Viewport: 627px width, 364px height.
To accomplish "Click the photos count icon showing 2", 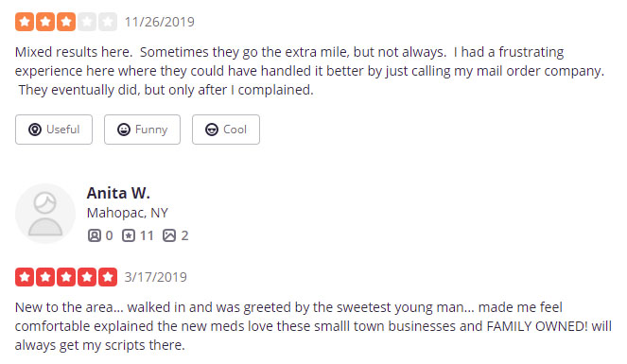I will click(169, 235).
